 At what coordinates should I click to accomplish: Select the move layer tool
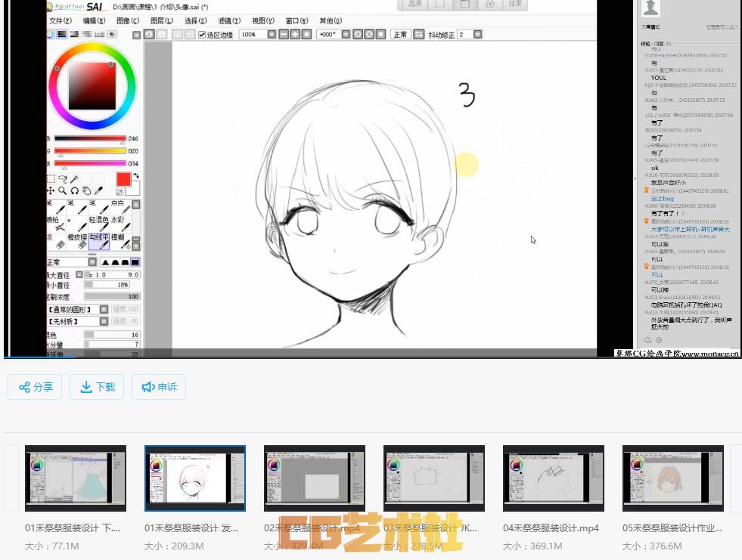point(51,190)
